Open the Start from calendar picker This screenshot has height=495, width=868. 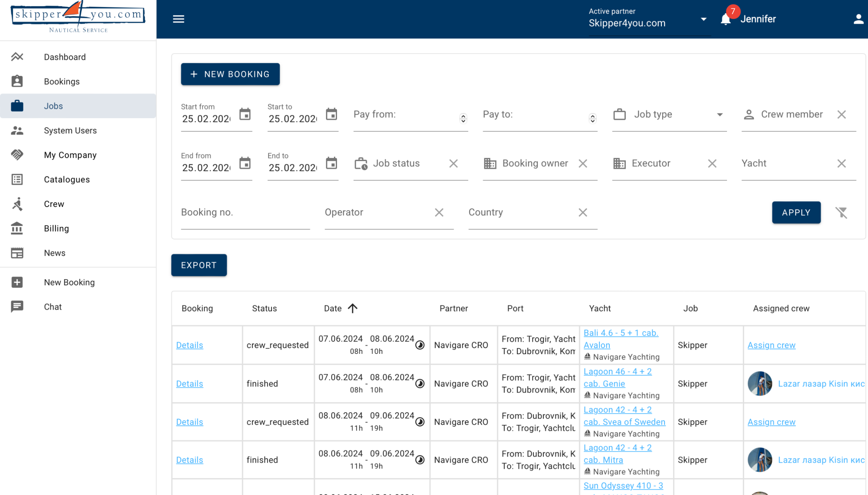point(245,114)
